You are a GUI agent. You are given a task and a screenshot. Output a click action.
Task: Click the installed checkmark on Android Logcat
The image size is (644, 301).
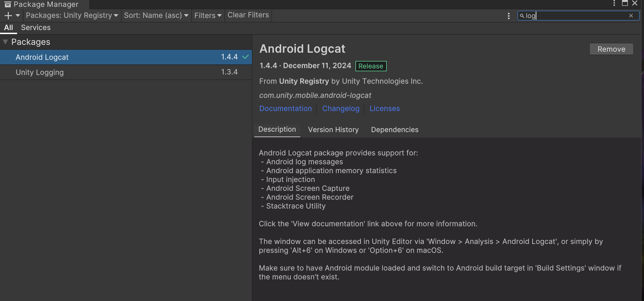tap(246, 57)
